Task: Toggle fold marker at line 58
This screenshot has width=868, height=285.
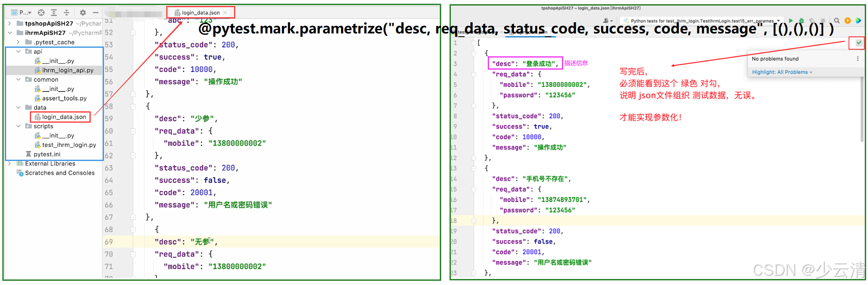Action: coord(133,106)
